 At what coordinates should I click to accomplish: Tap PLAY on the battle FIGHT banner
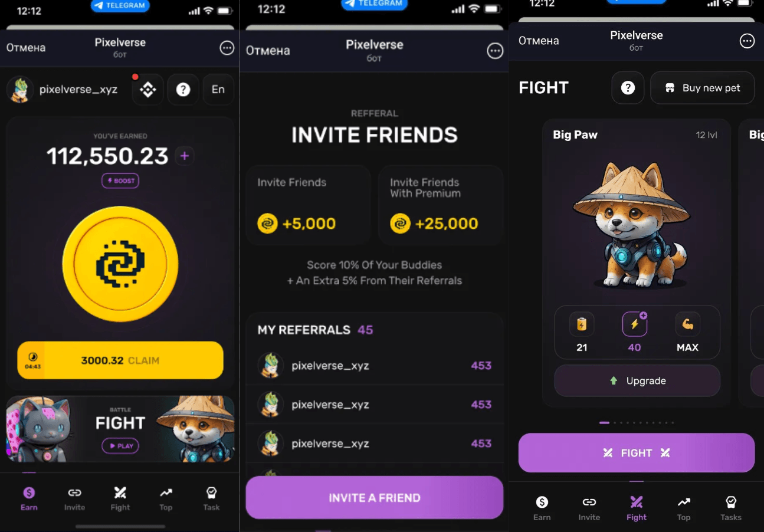(x=120, y=446)
